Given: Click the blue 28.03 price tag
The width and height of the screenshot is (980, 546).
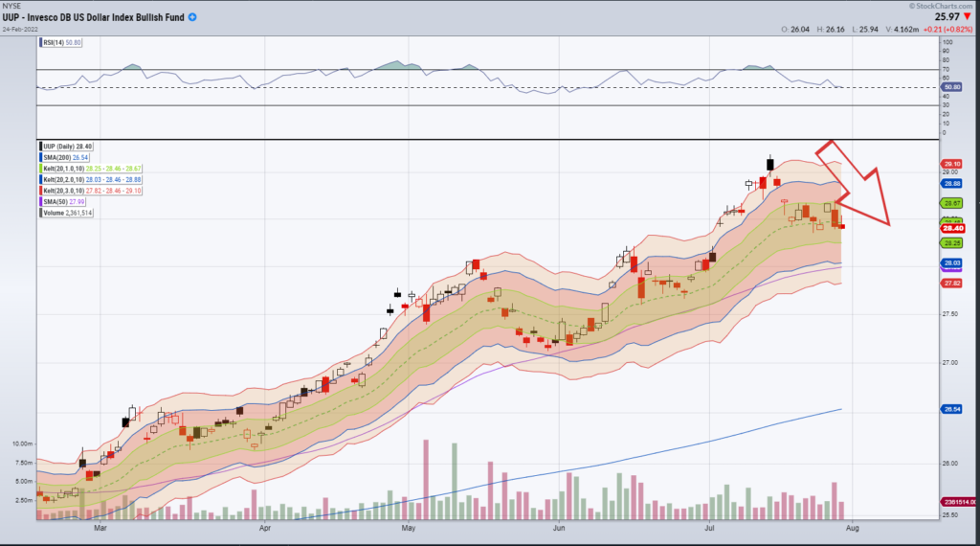Looking at the screenshot, I should point(952,263).
